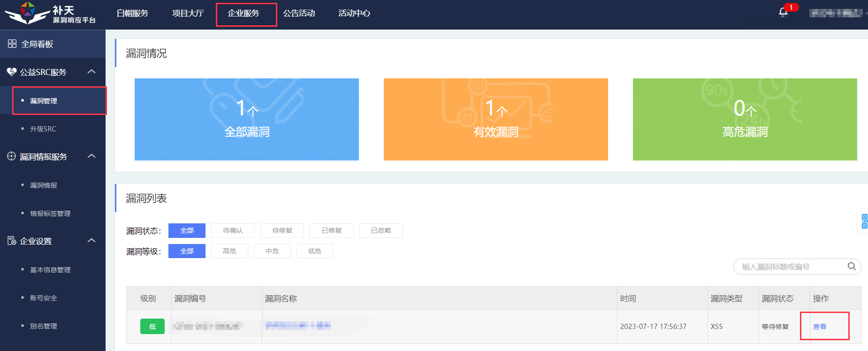Collapse the 漏洞情报服务 section chevron
Image resolution: width=868 pixels, height=351 pixels.
coord(92,156)
